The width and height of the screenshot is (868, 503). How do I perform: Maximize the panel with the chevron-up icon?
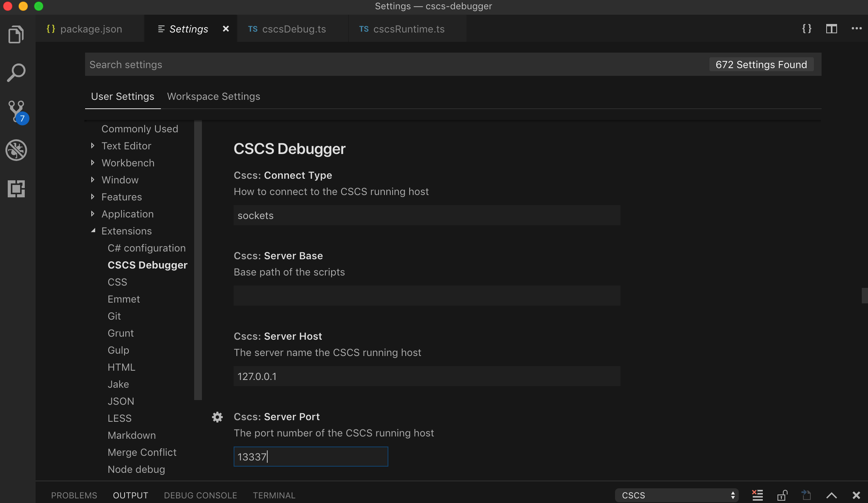coord(832,495)
